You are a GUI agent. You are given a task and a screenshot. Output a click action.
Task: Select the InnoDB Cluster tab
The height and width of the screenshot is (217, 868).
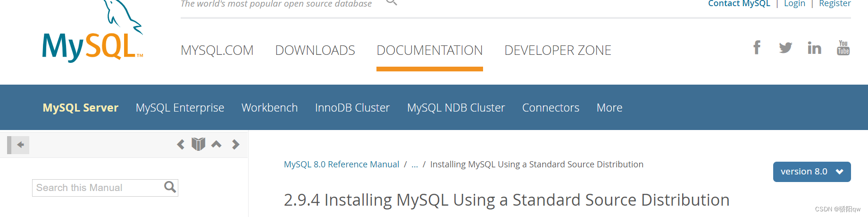(352, 108)
